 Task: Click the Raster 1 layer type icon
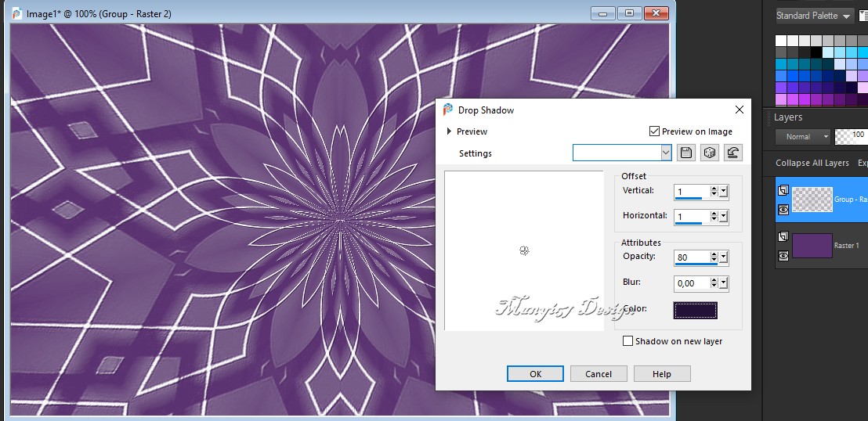(783, 237)
